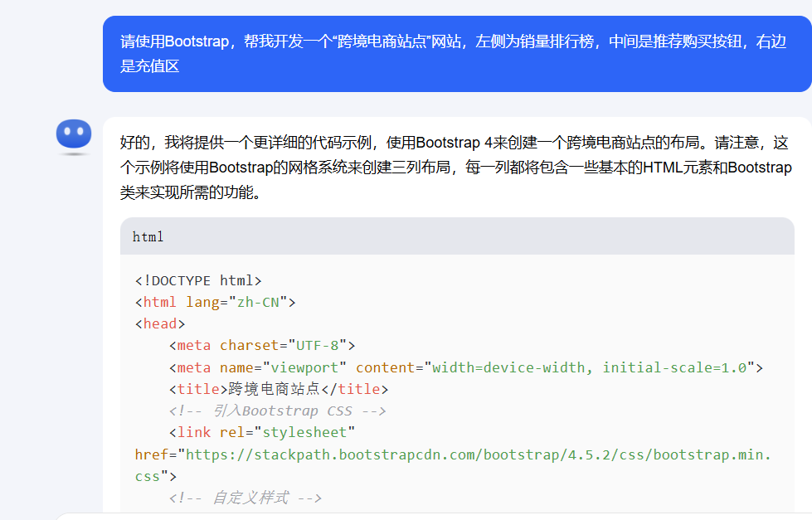Click the white content card below the code block
This screenshot has height=520, width=812.
point(456,517)
